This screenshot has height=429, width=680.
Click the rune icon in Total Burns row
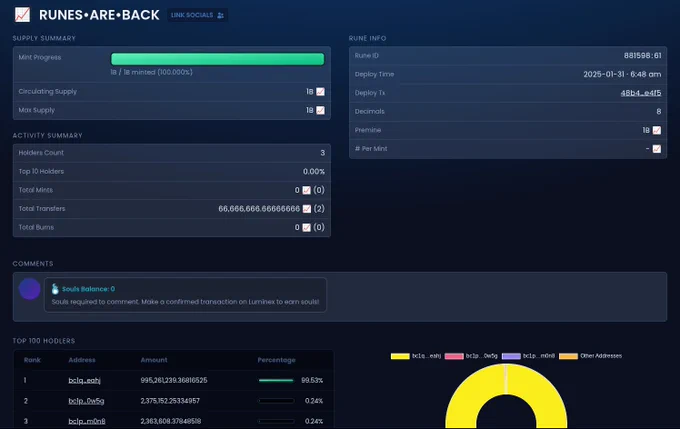pos(306,227)
